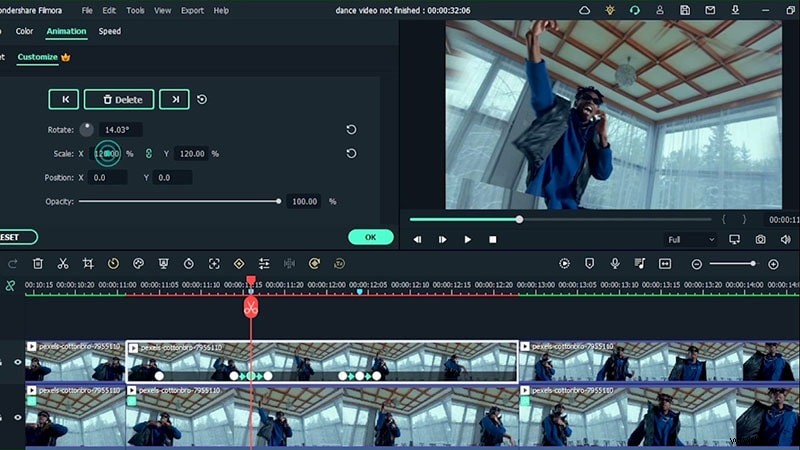The width and height of the screenshot is (800, 450).
Task: Switch to the Color tab
Action: pos(24,31)
